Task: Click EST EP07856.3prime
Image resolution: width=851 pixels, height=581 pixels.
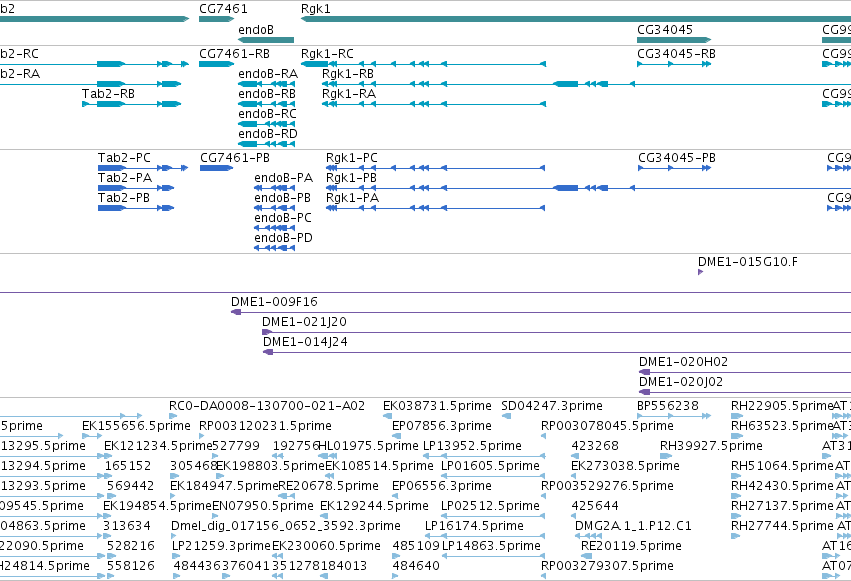Action: click(442, 426)
